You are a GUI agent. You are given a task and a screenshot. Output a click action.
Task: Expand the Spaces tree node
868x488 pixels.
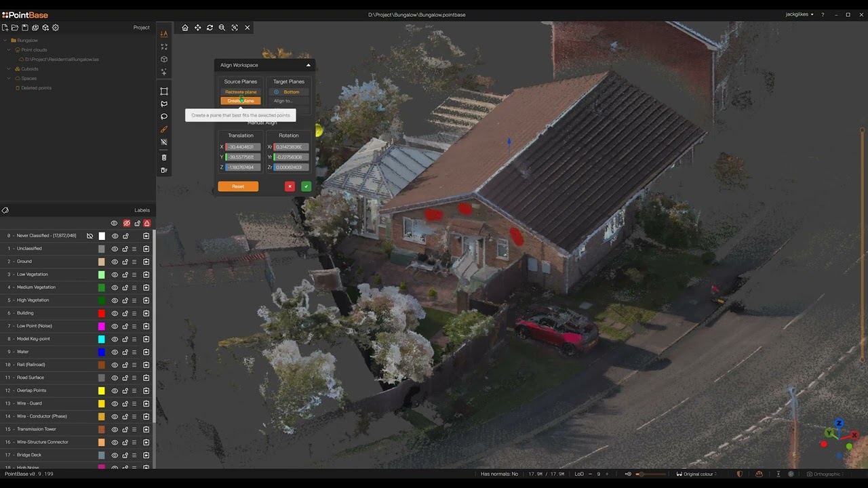pyautogui.click(x=10, y=79)
